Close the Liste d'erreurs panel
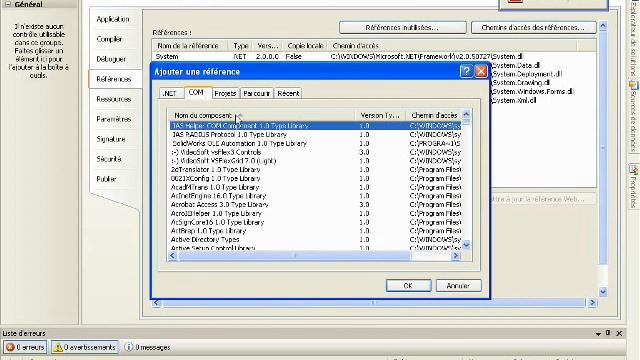Image resolution: width=640 pixels, height=360 pixels. click(619, 333)
